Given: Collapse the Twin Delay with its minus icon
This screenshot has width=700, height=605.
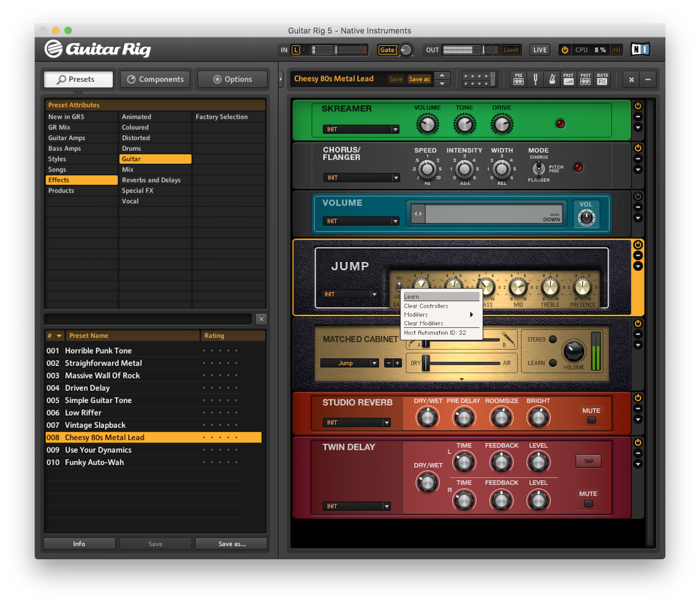Looking at the screenshot, I should tap(638, 453).
